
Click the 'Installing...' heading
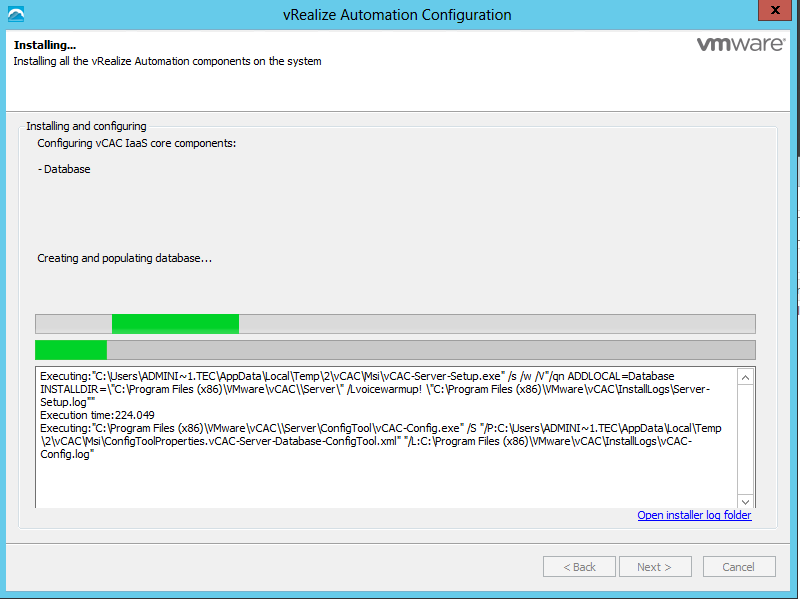point(45,45)
